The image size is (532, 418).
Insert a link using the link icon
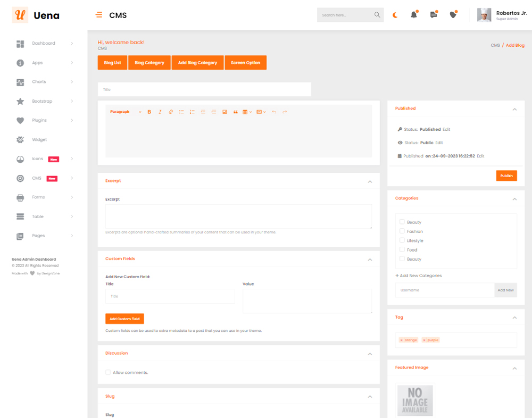coord(171,112)
